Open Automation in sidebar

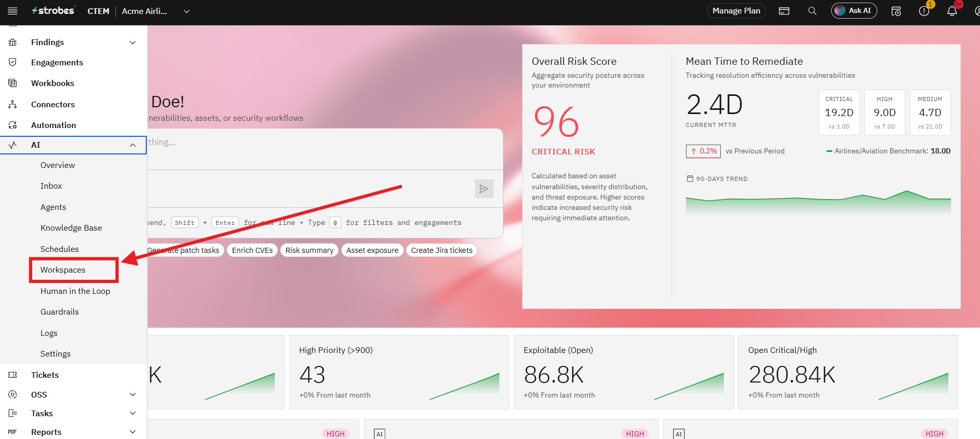point(53,125)
